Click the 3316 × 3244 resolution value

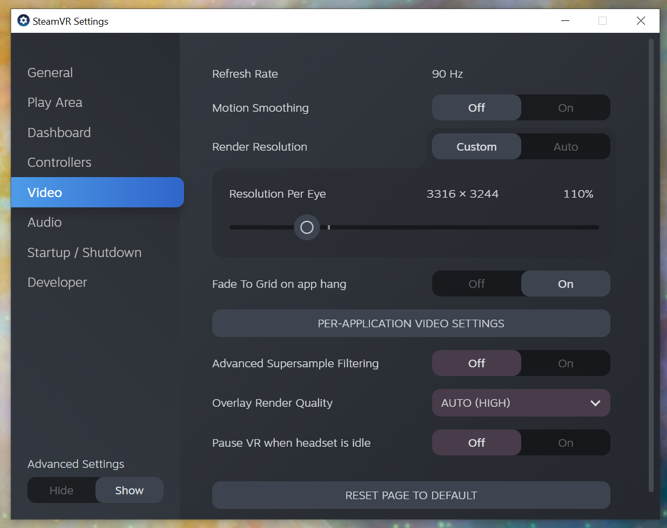tap(462, 194)
